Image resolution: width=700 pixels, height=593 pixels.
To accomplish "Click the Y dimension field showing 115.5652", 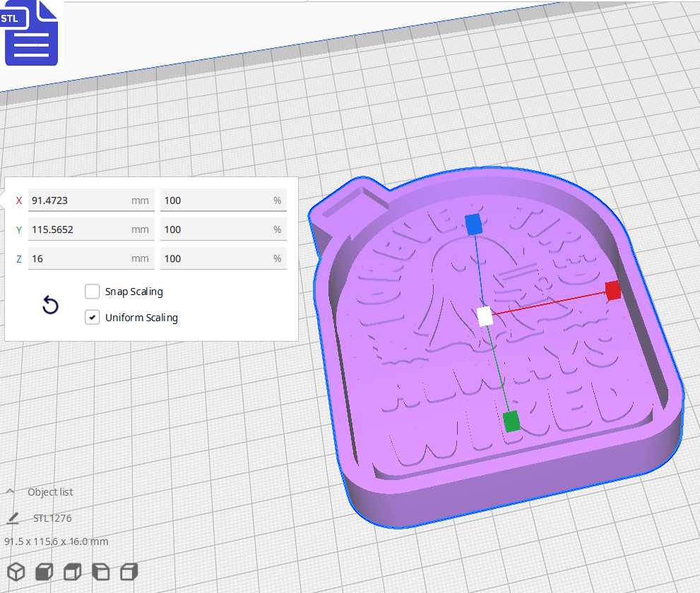I will coord(90,229).
